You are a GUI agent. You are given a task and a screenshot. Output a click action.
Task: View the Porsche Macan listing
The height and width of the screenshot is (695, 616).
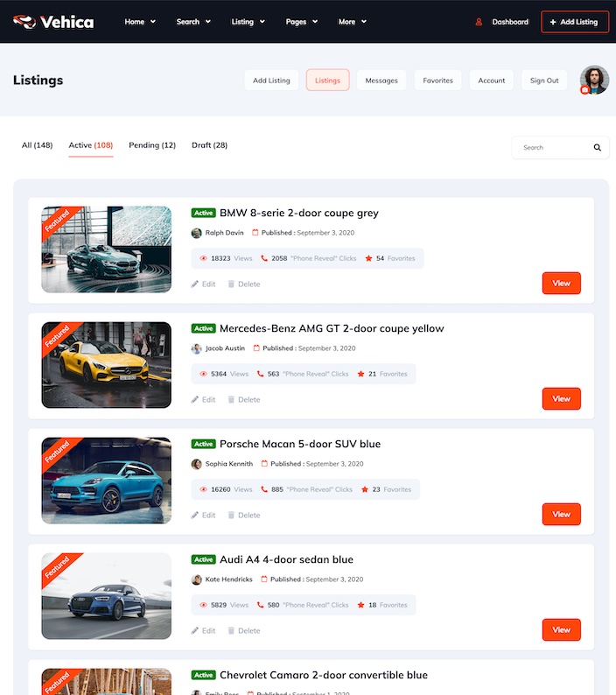coord(562,514)
